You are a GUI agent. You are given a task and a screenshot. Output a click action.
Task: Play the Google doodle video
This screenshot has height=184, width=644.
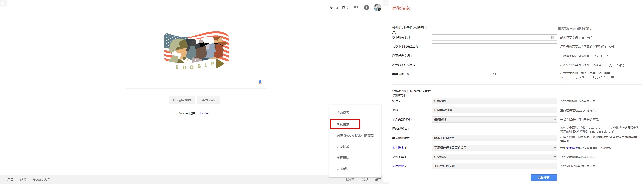click(x=220, y=64)
